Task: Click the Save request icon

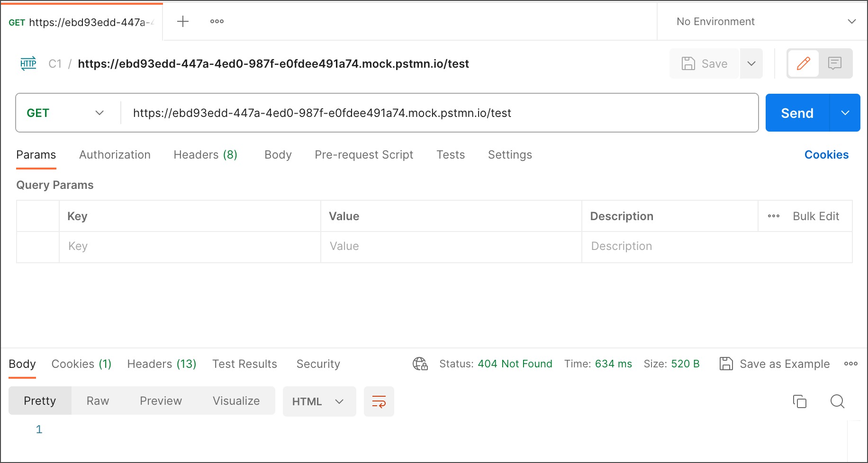Action: click(687, 63)
